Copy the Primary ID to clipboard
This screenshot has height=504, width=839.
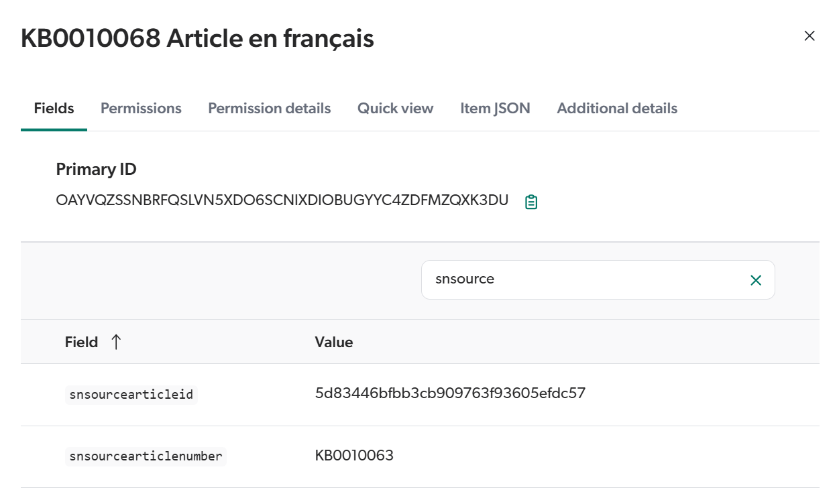(531, 202)
